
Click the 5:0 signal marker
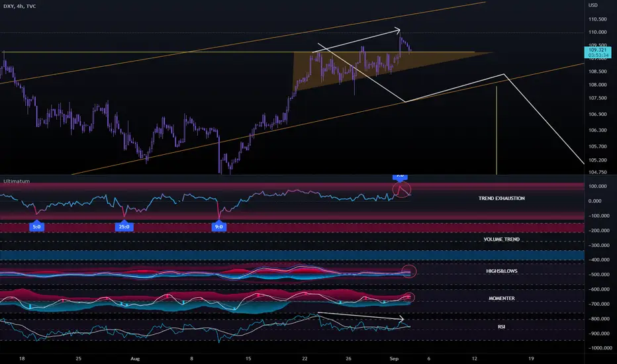36,226
